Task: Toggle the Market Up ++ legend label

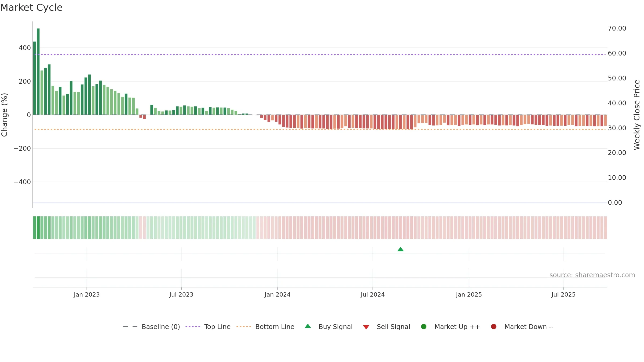Action: pyautogui.click(x=457, y=327)
